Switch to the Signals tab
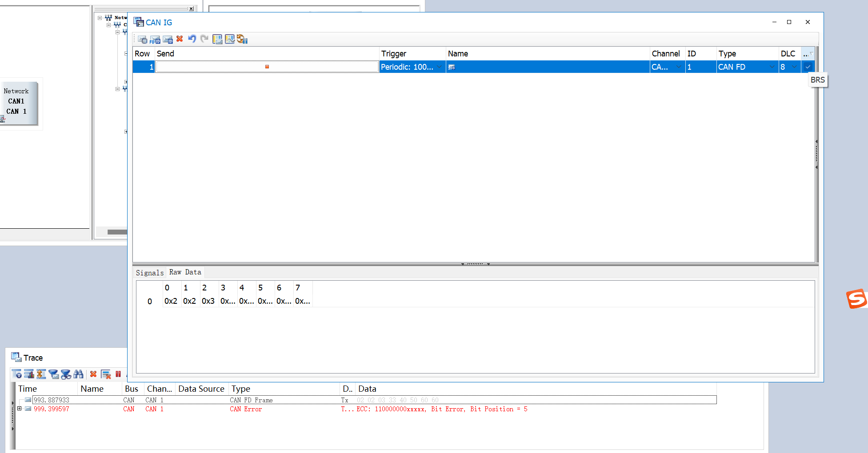The width and height of the screenshot is (868, 453). (149, 273)
